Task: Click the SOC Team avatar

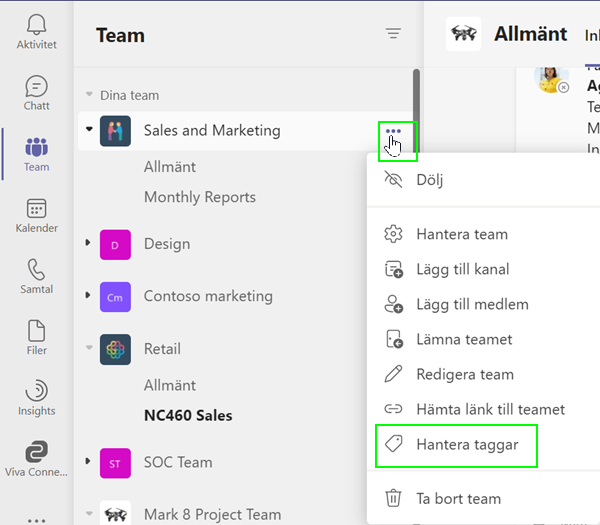Action: pos(115,463)
